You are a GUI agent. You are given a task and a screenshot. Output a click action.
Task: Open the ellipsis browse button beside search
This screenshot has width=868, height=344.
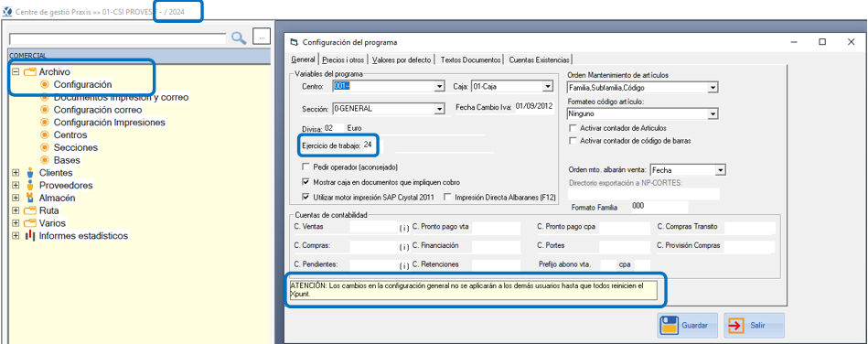coord(262,36)
